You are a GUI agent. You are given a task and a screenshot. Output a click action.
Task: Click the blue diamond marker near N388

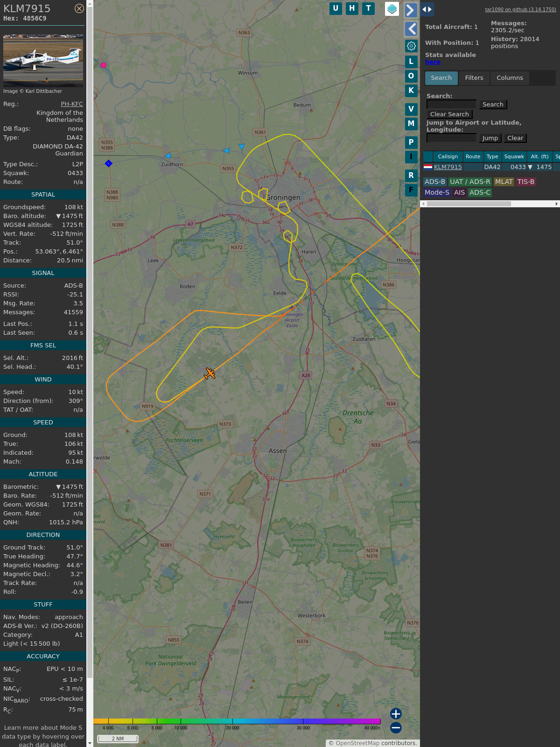[109, 163]
